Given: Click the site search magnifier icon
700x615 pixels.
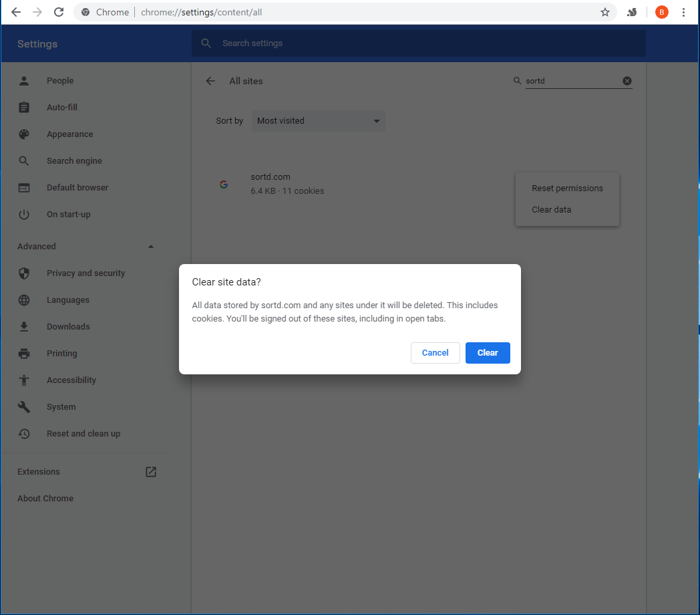Looking at the screenshot, I should click(517, 80).
